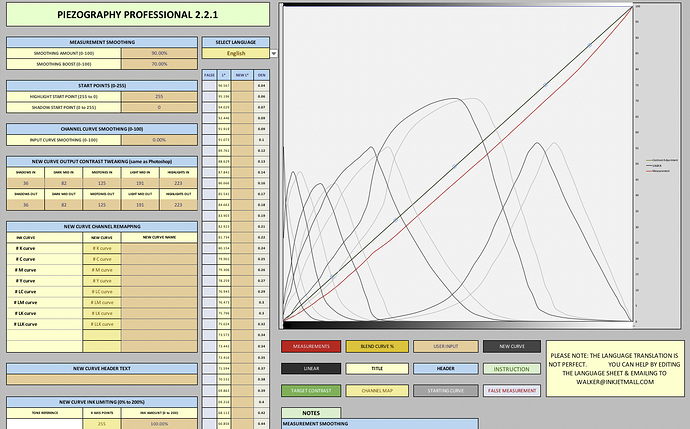The height and width of the screenshot is (429, 690).
Task: Edit Smoothing Boost value 70.00%
Action: [159, 64]
